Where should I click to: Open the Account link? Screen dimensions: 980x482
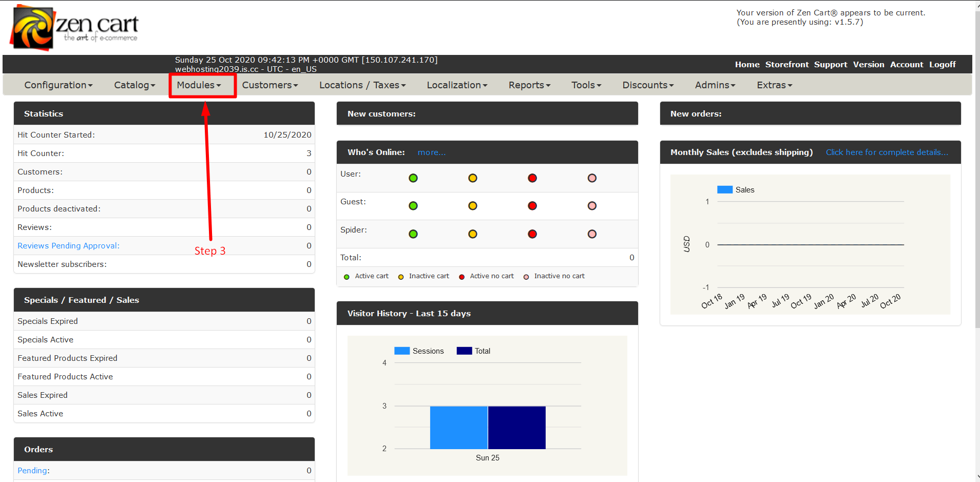(x=906, y=65)
